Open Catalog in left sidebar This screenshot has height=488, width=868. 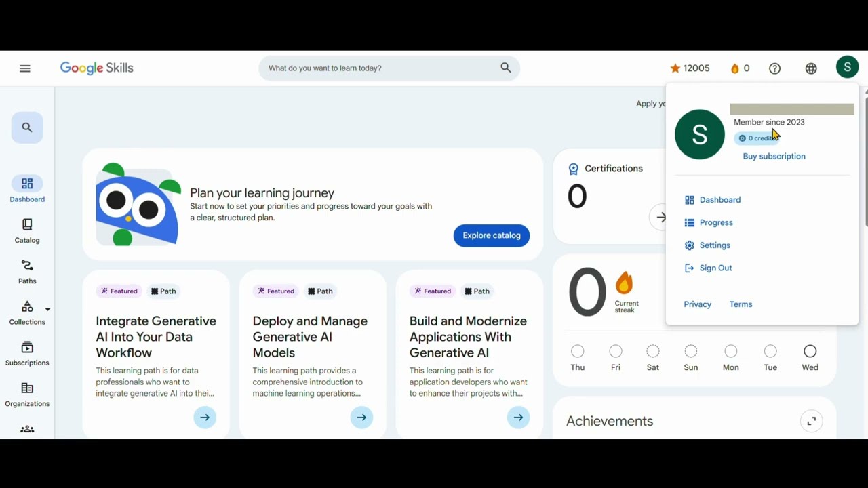pos(27,230)
